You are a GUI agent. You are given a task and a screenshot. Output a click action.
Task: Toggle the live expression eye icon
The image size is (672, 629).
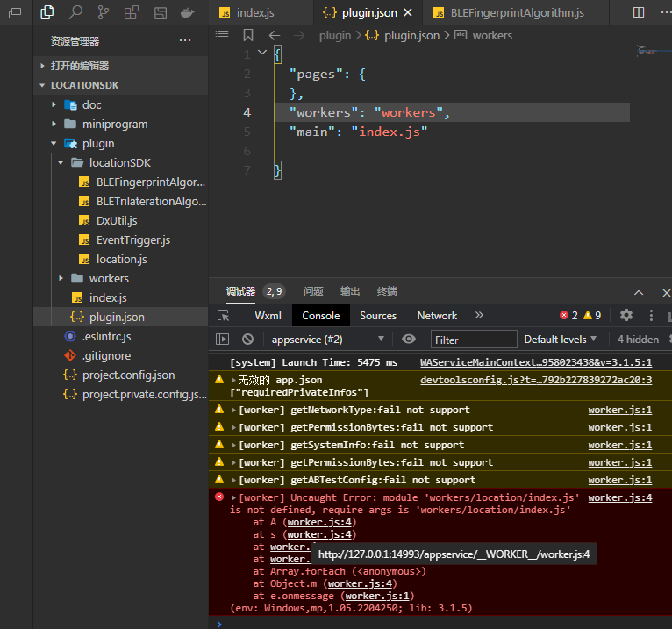409,340
